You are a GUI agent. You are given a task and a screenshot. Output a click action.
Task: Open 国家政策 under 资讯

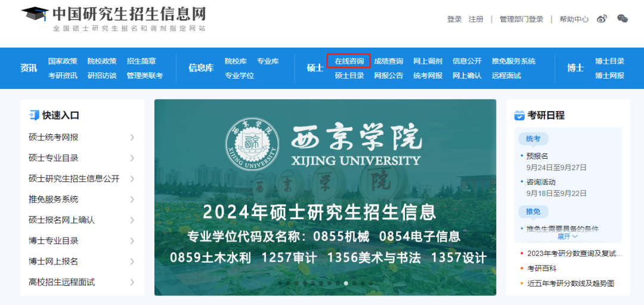click(x=63, y=61)
